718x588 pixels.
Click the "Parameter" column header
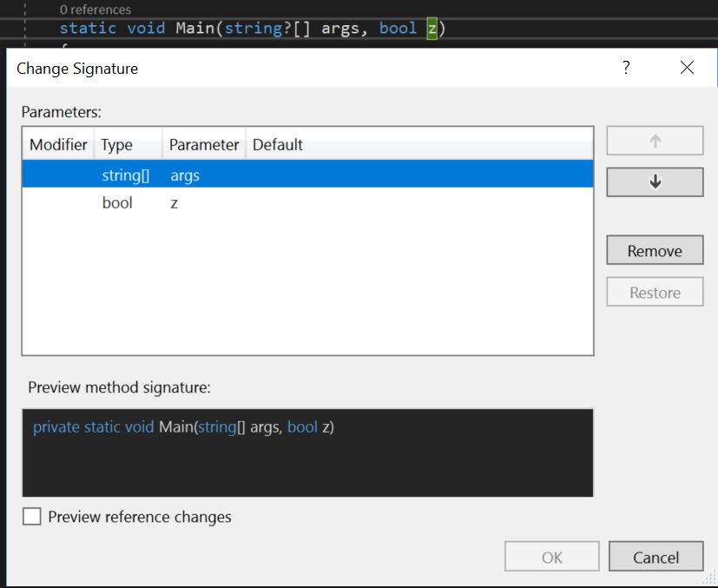[203, 144]
